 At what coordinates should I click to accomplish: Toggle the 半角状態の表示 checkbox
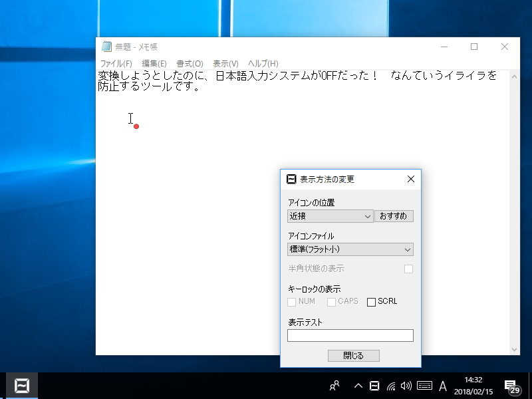[408, 269]
